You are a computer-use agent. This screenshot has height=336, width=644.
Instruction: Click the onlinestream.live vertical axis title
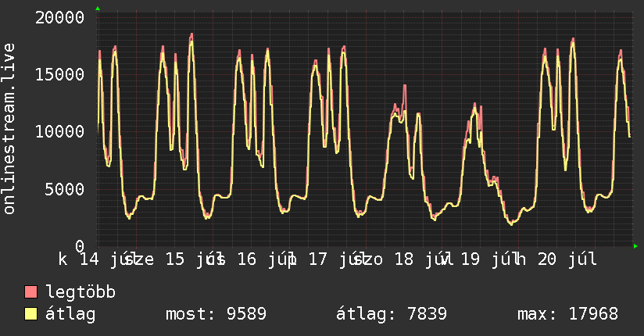point(9,129)
